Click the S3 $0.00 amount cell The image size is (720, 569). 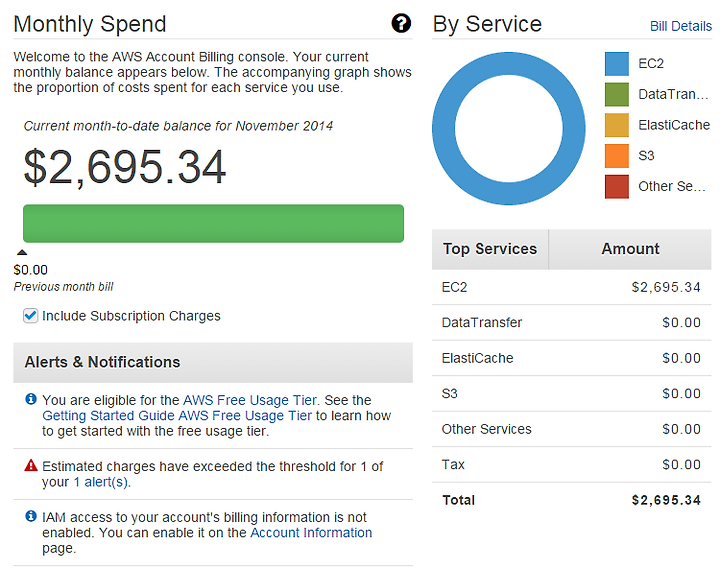[681, 394]
